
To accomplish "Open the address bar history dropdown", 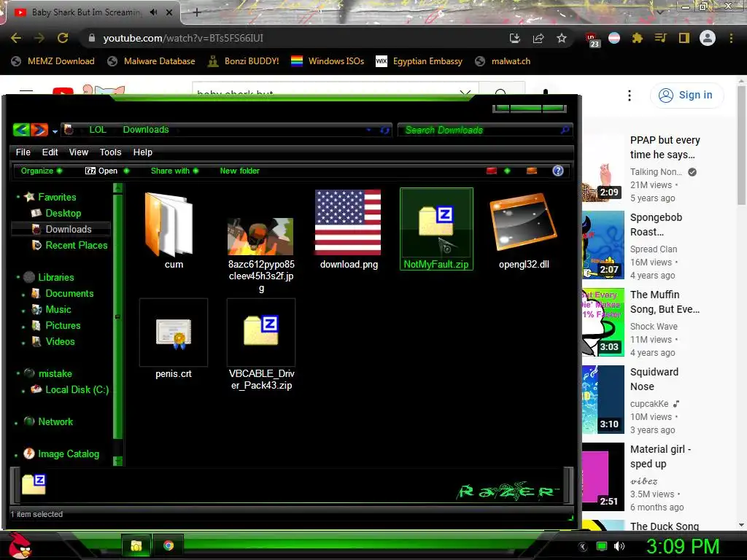I will (x=368, y=130).
